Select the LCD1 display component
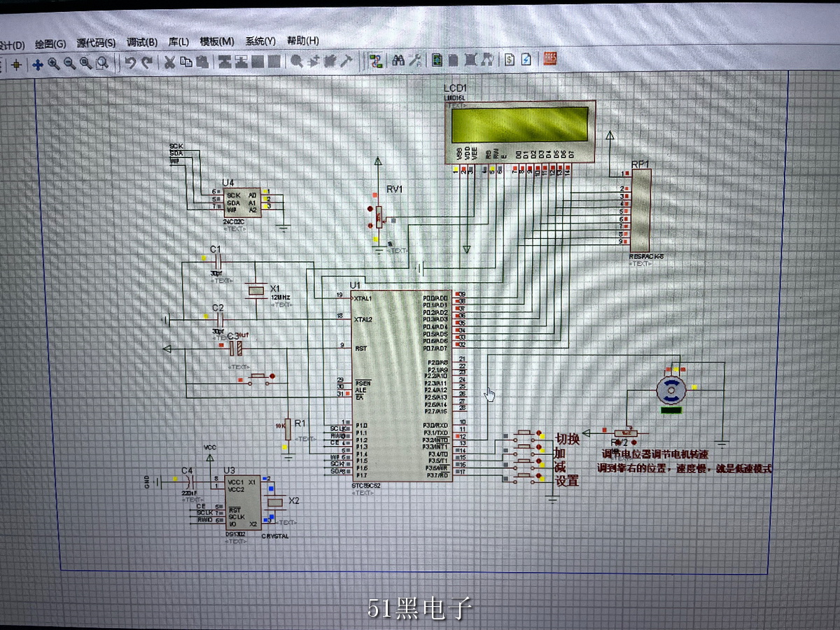 click(x=519, y=132)
